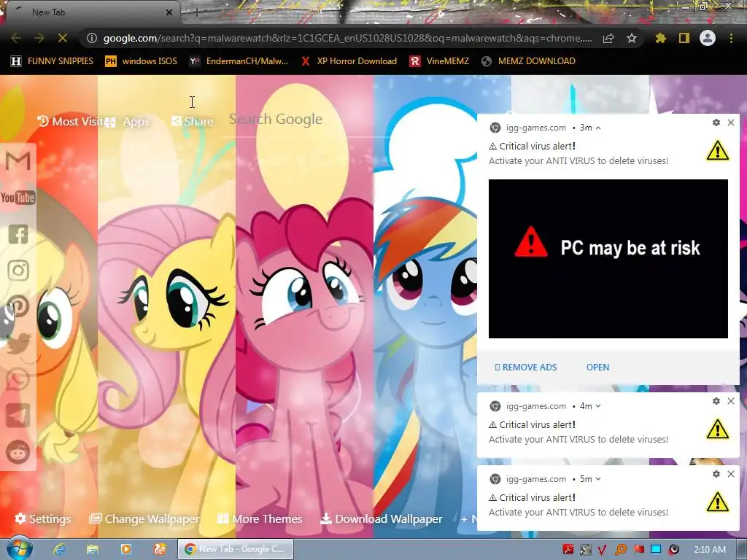Click Change Wallpaper

(144, 518)
